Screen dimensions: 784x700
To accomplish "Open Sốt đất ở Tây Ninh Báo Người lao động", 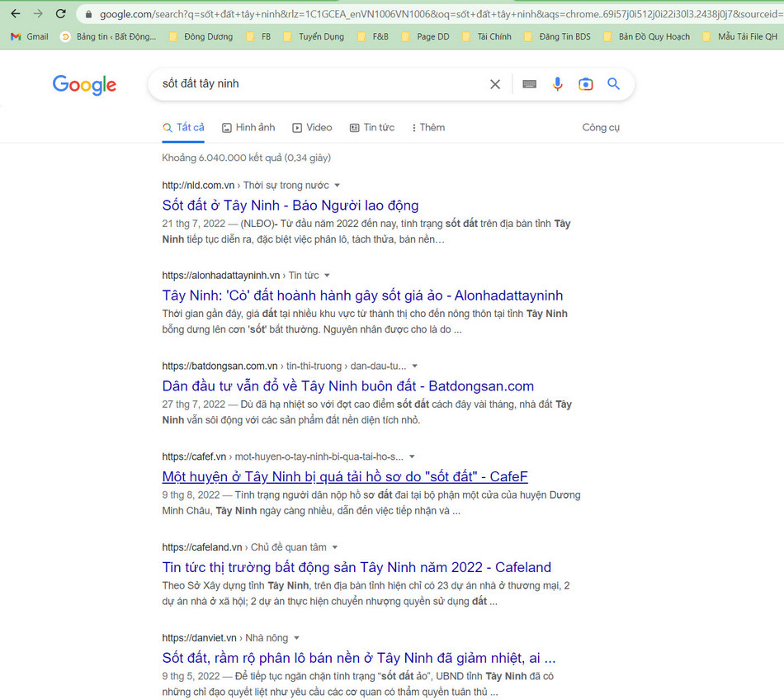I will point(290,206).
